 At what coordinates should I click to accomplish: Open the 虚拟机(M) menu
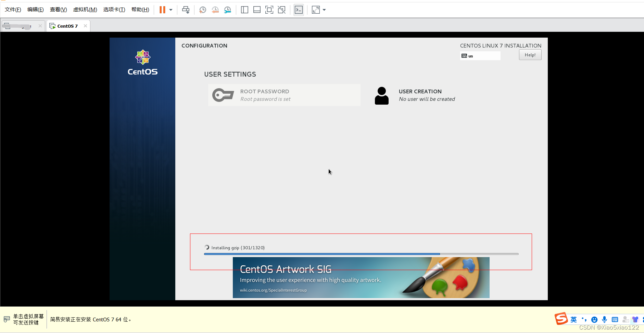(x=85, y=10)
